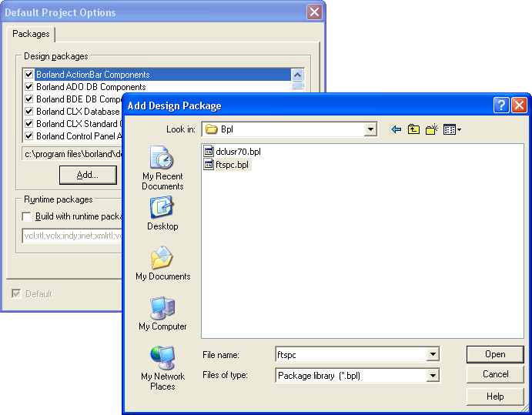The height and width of the screenshot is (415, 532).
Task: Click the Help button
Action: tap(495, 397)
